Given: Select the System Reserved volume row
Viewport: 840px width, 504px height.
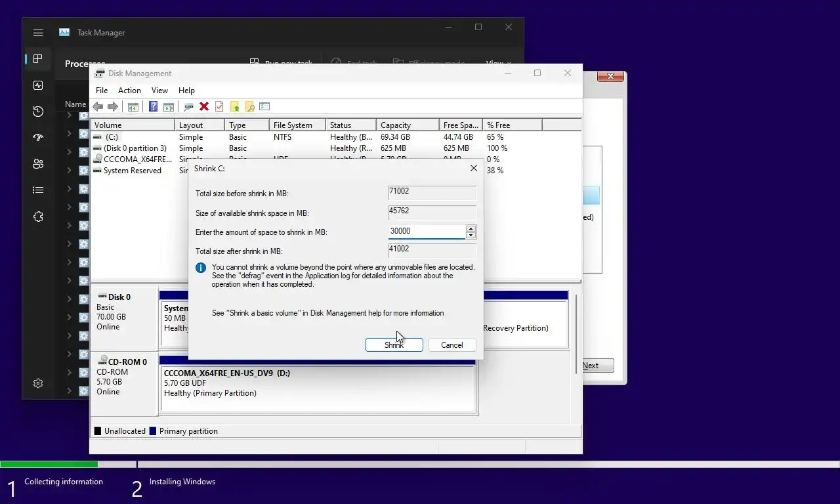Looking at the screenshot, I should coord(133,171).
